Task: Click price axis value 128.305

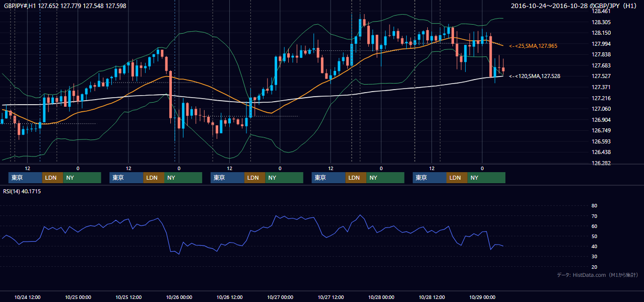Action: [x=601, y=22]
